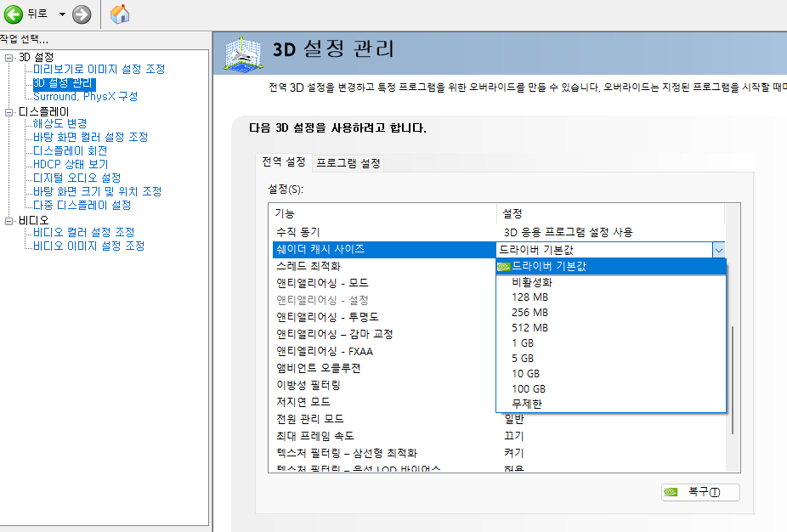Click the 설정 column header

(611, 214)
